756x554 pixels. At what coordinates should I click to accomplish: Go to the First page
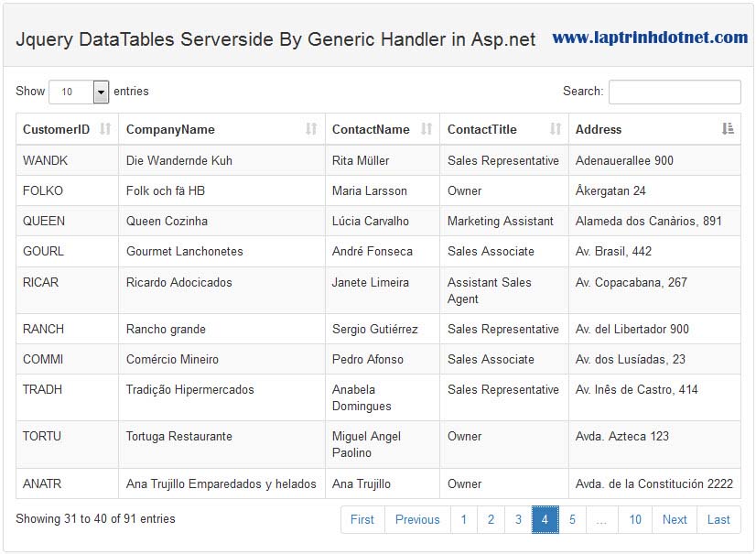(x=362, y=519)
